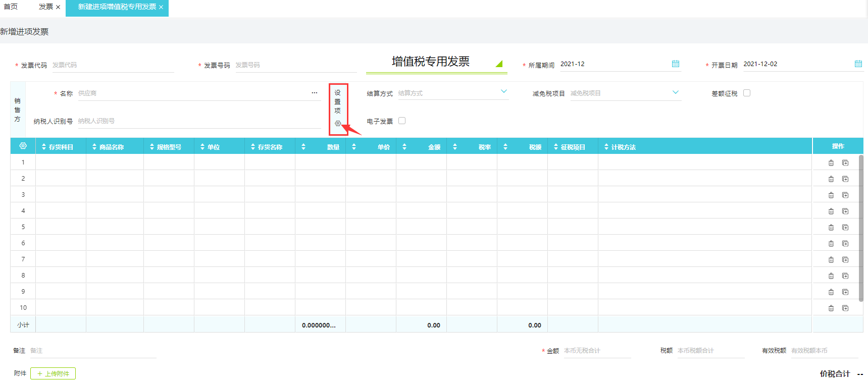
Task: Click the settings gear under 设置项
Action: tap(338, 123)
